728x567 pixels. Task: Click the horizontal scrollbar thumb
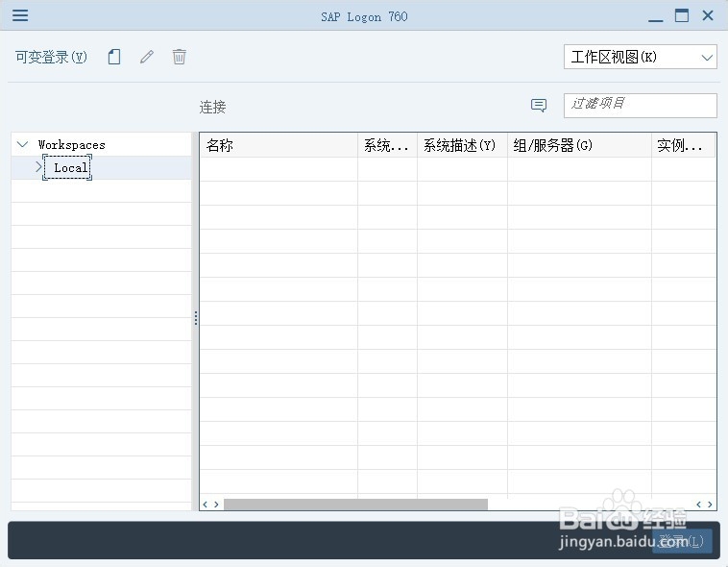click(355, 505)
